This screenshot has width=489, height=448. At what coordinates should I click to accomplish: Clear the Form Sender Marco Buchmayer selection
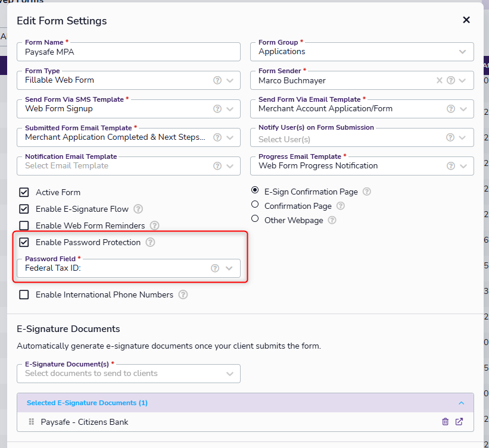click(440, 80)
